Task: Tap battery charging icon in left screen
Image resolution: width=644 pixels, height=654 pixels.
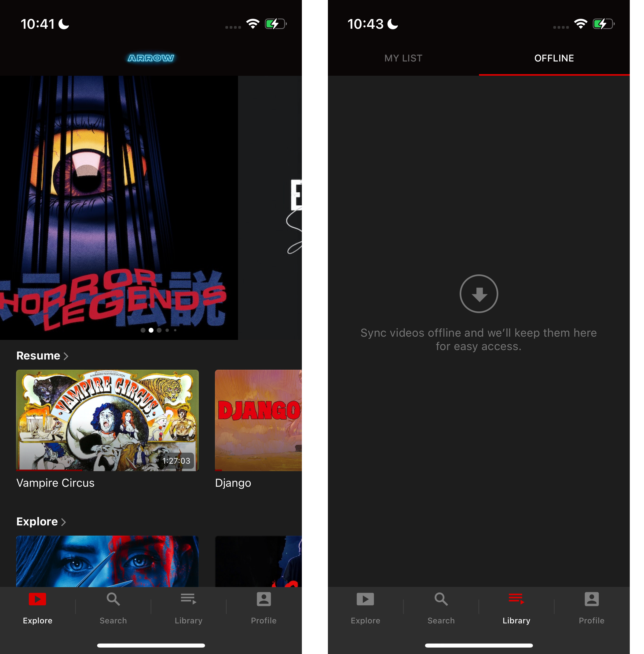Action: click(x=276, y=24)
